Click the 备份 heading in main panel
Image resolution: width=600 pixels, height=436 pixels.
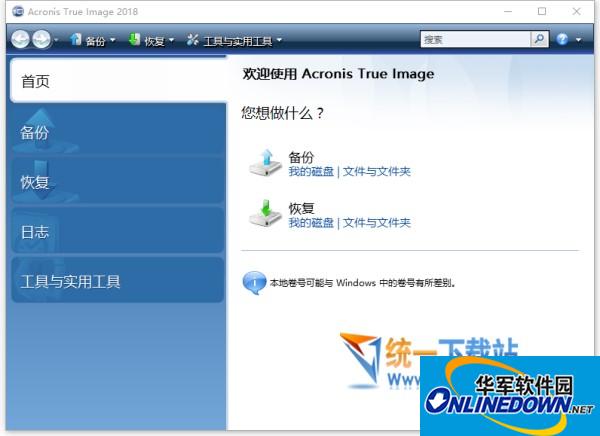pos(301,157)
